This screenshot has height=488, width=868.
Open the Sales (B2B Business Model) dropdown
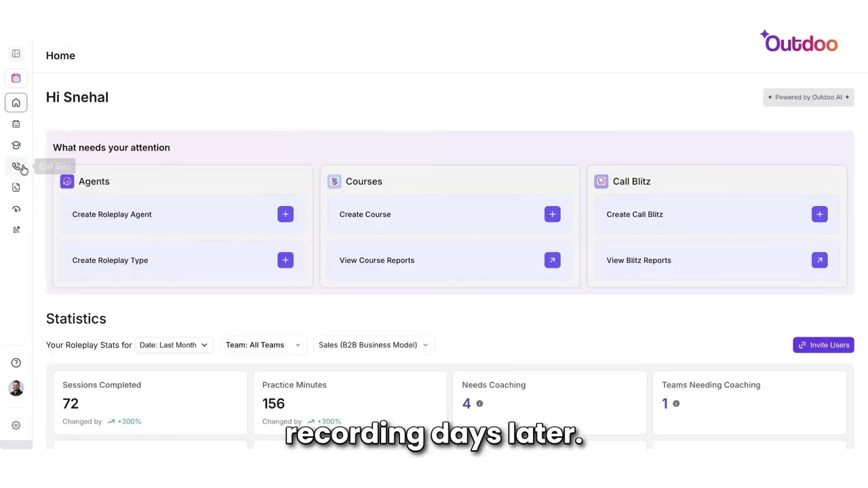tap(373, 345)
